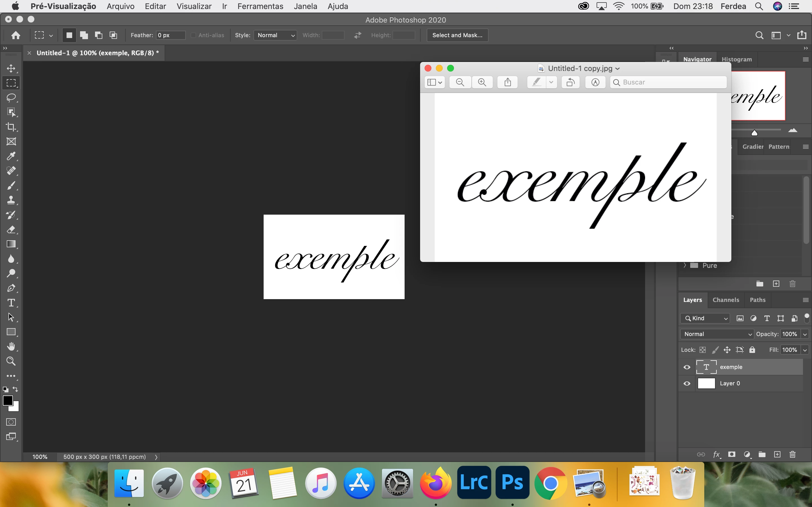Select the Crop tool
The width and height of the screenshot is (812, 507).
[x=11, y=127]
